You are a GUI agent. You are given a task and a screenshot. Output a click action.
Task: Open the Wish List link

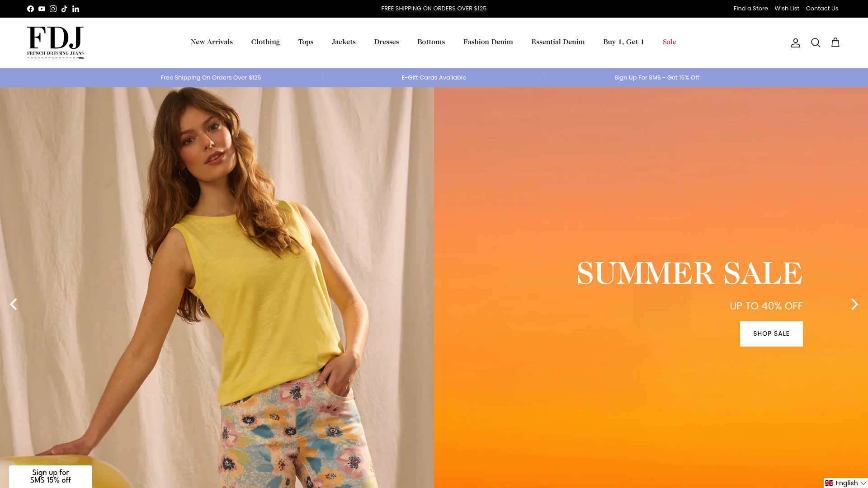point(787,9)
